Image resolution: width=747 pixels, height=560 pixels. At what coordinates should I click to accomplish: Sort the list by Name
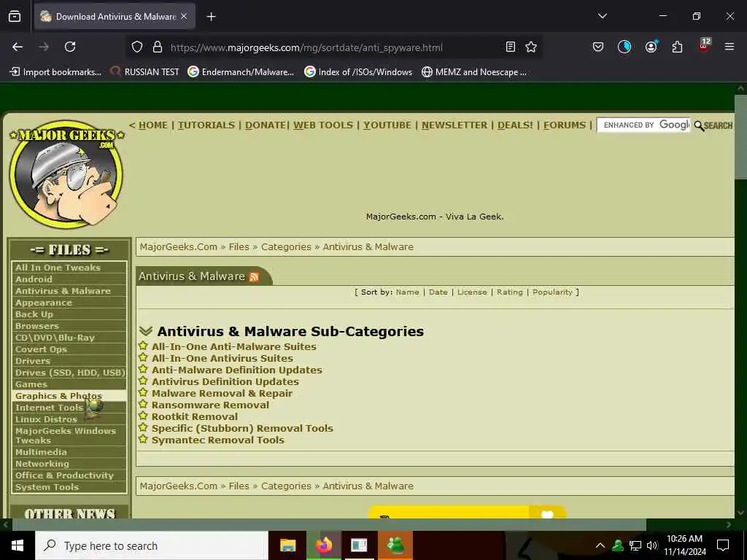(x=407, y=292)
